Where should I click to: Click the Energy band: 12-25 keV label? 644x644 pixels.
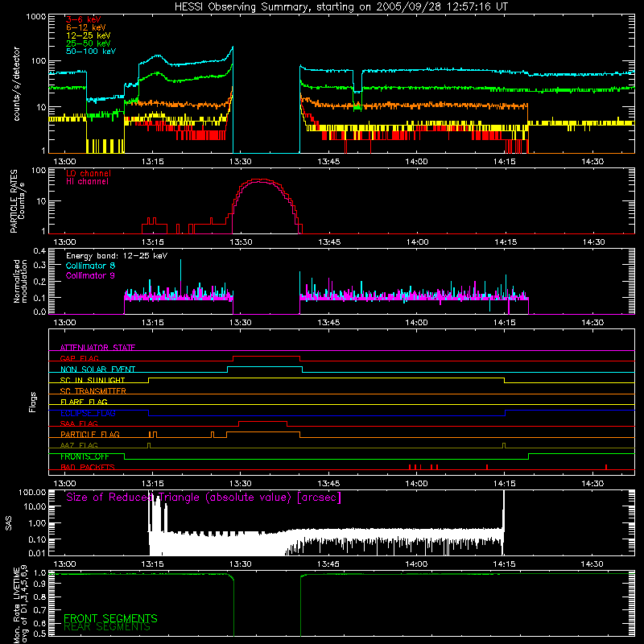click(x=117, y=256)
